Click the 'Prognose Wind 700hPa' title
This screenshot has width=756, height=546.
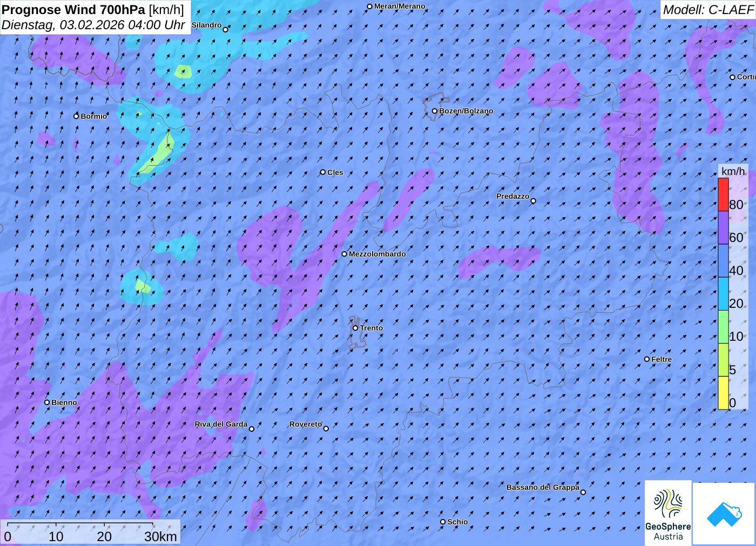point(73,10)
